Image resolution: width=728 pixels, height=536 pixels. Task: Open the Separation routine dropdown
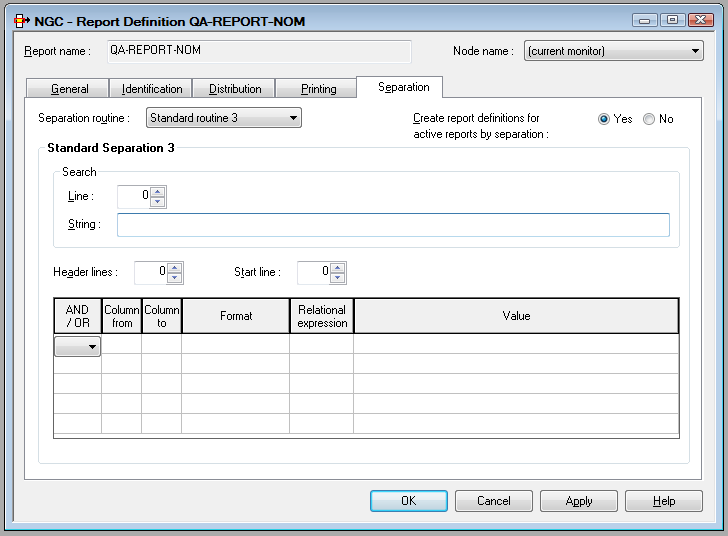point(224,118)
